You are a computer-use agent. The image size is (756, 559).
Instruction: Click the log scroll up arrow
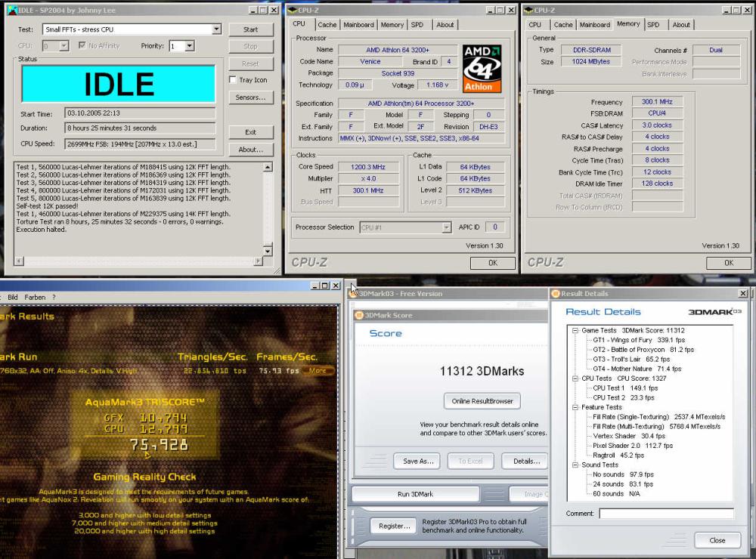[x=268, y=167]
